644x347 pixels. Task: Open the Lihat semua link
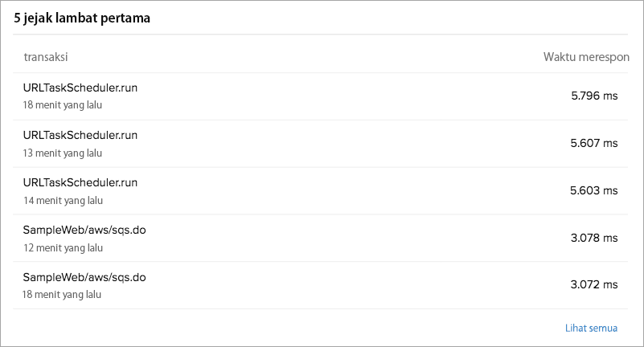591,328
